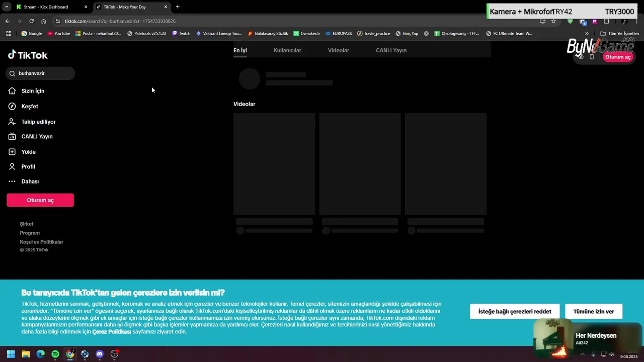Click the Yükle plus icon
Viewport: 644px width, 362px height.
point(12,152)
